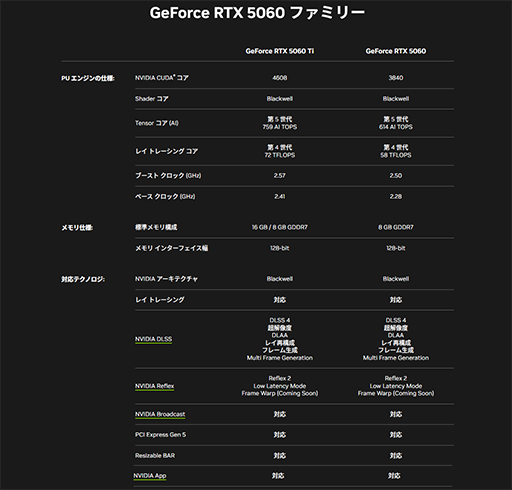Image resolution: width=512 pixels, height=490 pixels.
Task: Click DLSS 4 in the RTX 5060 column
Action: click(x=396, y=320)
